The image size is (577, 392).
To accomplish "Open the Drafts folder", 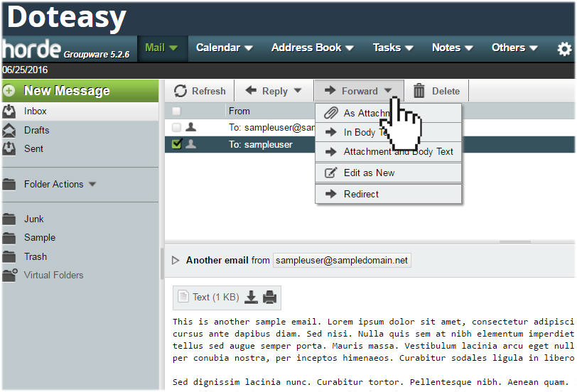I will click(80, 130).
